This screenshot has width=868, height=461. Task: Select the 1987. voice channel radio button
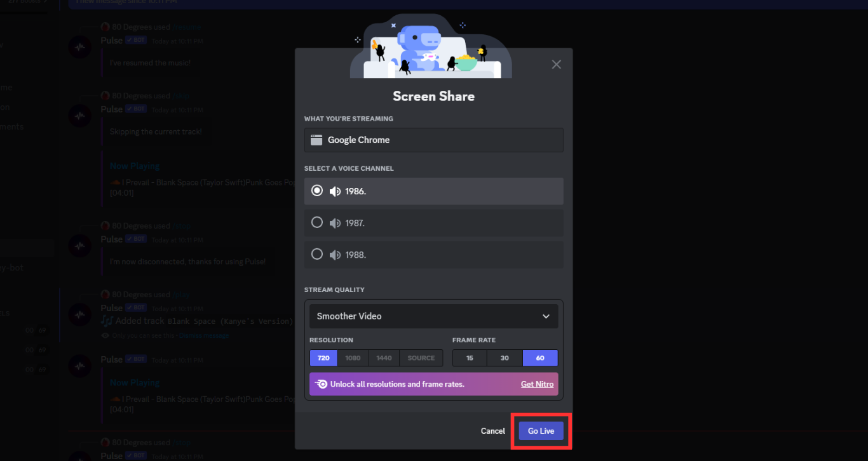[x=317, y=222]
